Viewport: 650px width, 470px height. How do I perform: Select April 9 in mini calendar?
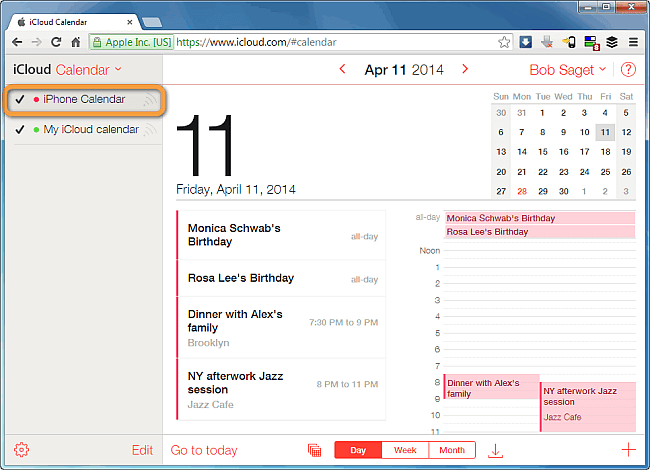coord(563,132)
